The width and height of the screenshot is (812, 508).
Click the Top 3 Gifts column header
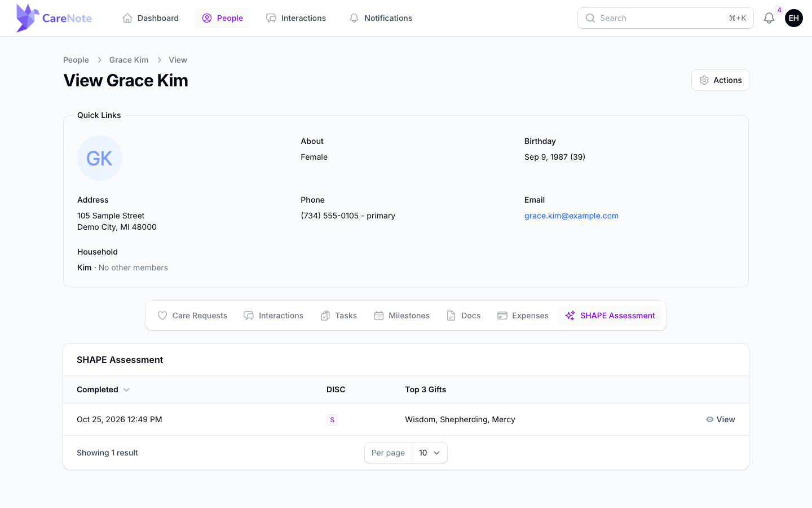(x=426, y=389)
